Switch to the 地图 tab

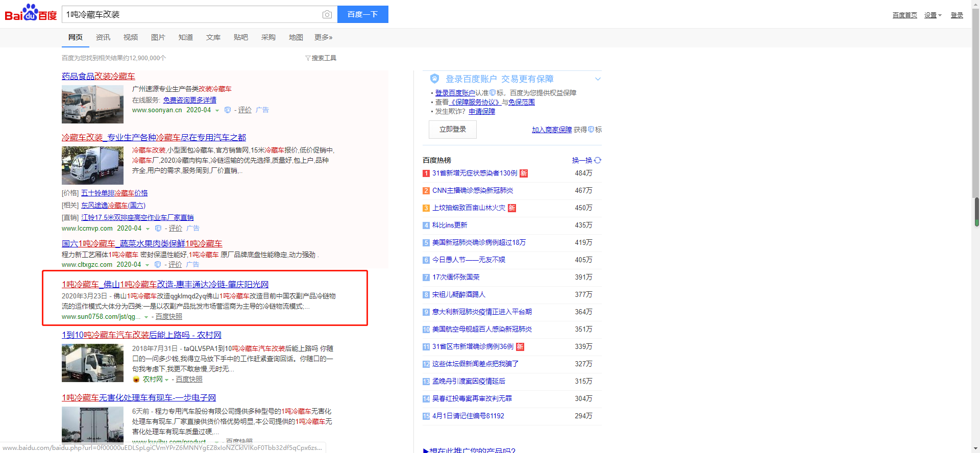coord(296,37)
